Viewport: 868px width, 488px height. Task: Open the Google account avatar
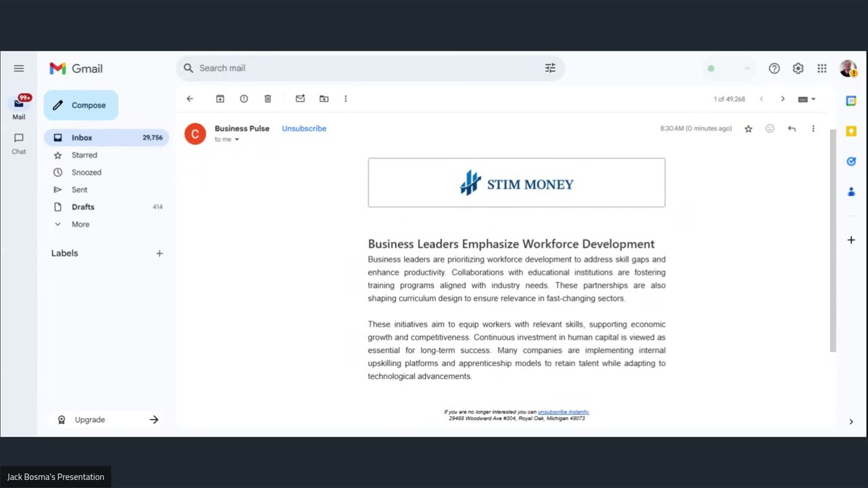(848, 68)
